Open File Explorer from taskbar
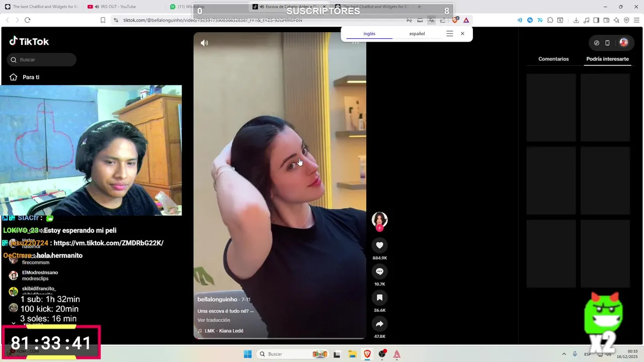The image size is (644, 362). [352, 354]
